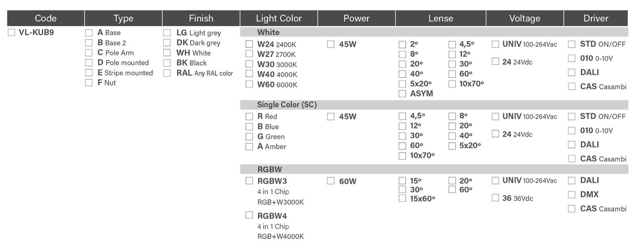Check the RGBW4 chip checkbox

249,215
